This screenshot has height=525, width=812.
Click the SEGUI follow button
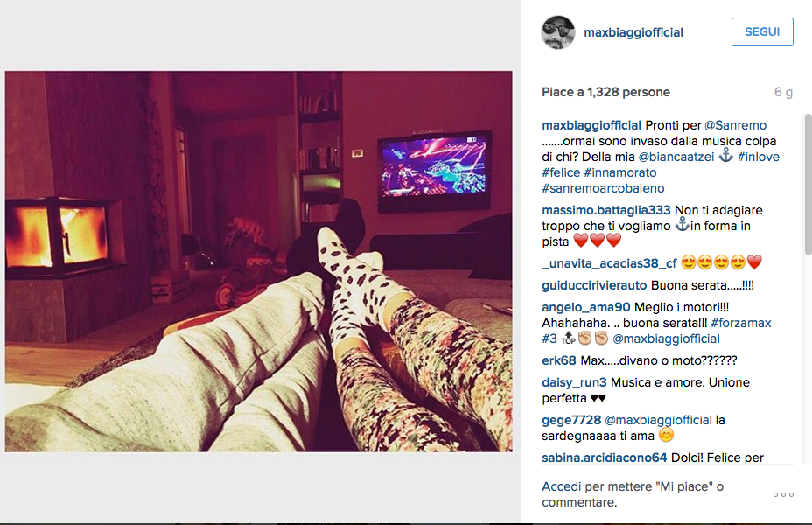tap(762, 31)
